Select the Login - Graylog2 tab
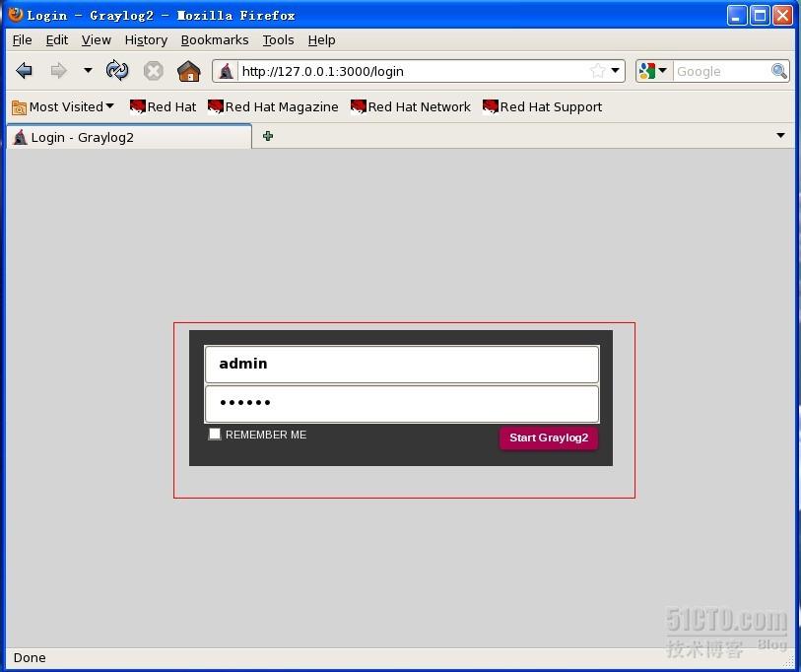This screenshot has height=672, width=801. tap(129, 137)
